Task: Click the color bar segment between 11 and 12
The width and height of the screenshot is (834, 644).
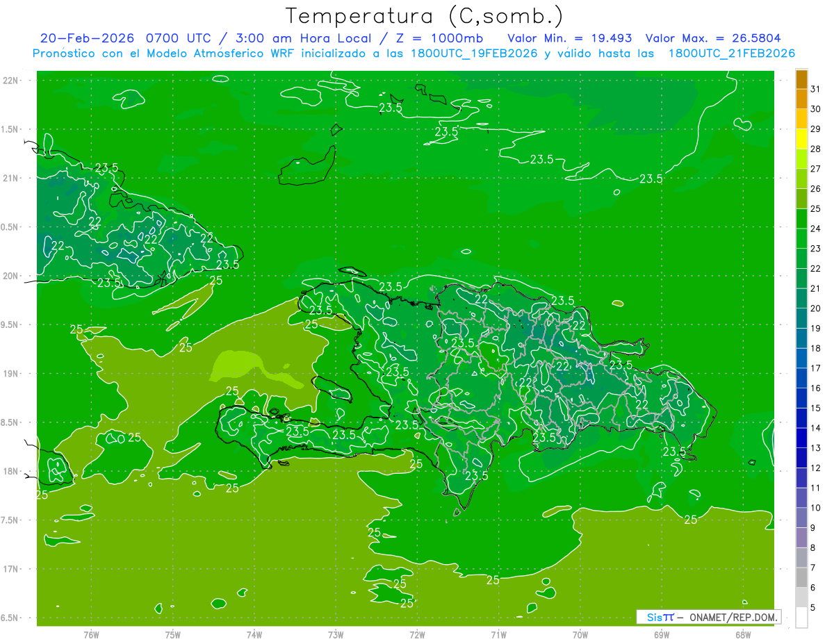Action: [801, 478]
